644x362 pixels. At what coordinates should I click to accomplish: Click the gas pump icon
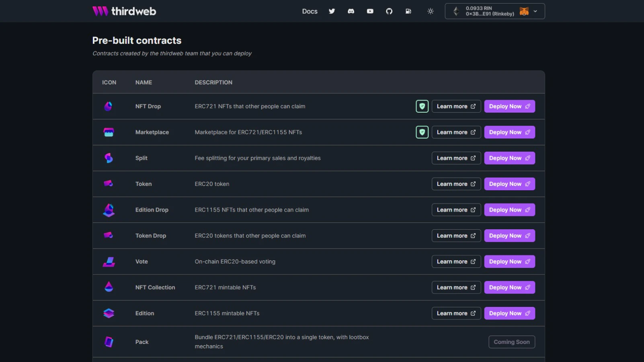coord(408,11)
